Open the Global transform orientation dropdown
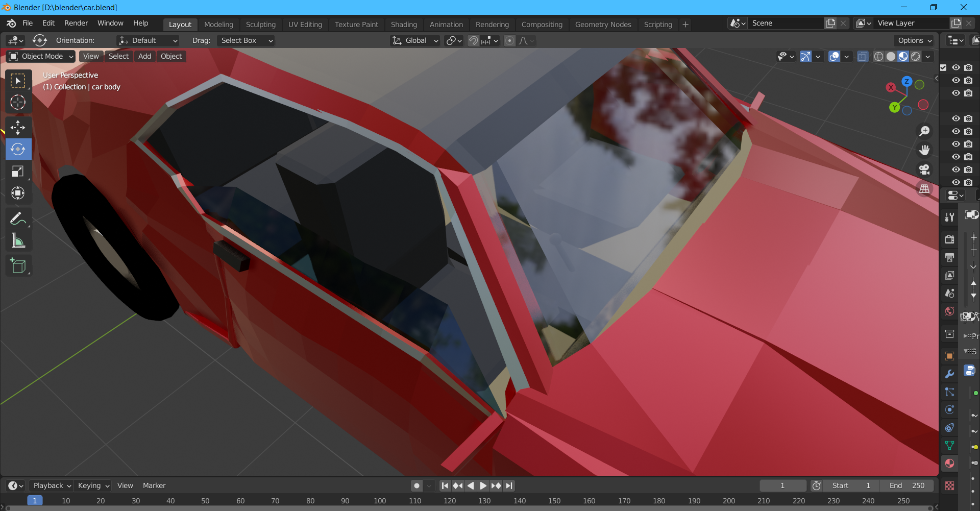 click(415, 41)
